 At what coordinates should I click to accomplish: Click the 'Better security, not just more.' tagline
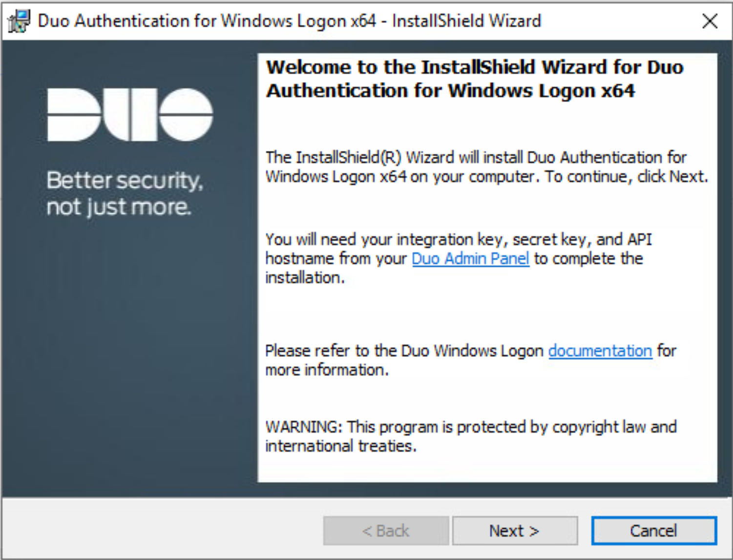click(125, 193)
